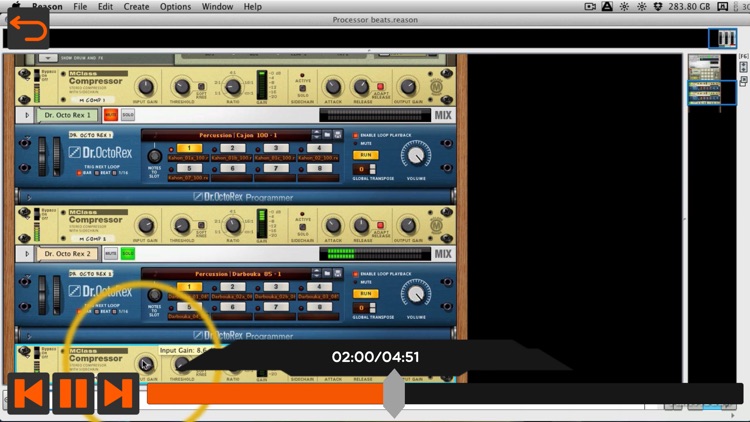Select loop slot 3 on Darbouka device

276,287
